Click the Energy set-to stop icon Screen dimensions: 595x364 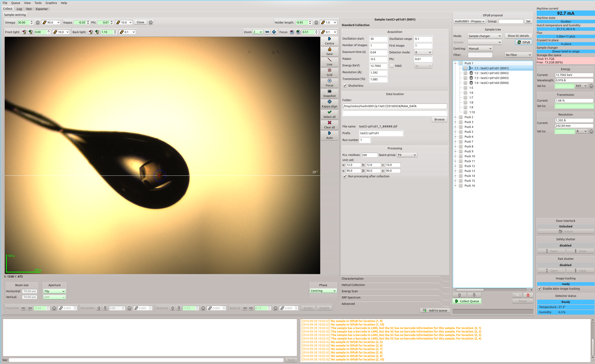pos(591,86)
